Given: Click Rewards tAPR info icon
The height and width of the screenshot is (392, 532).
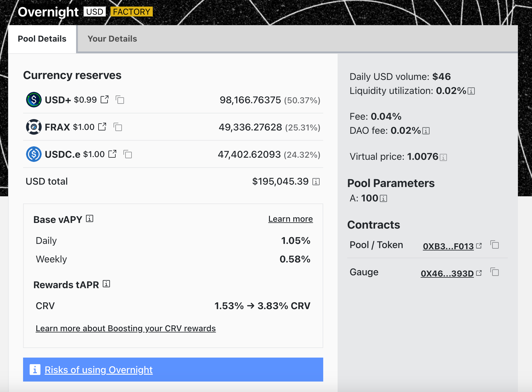Looking at the screenshot, I should coord(106,284).
